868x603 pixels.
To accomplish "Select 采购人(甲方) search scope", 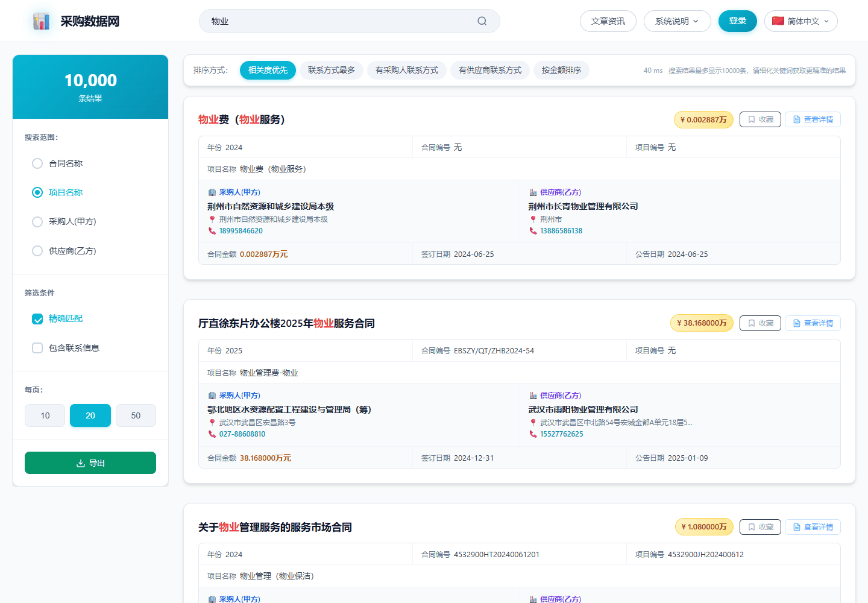I will (x=37, y=221).
